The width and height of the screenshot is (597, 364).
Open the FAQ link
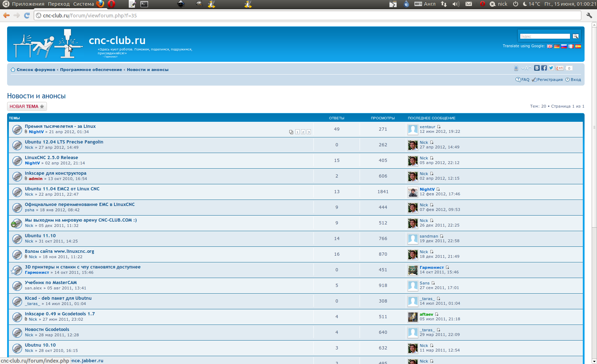pos(523,80)
